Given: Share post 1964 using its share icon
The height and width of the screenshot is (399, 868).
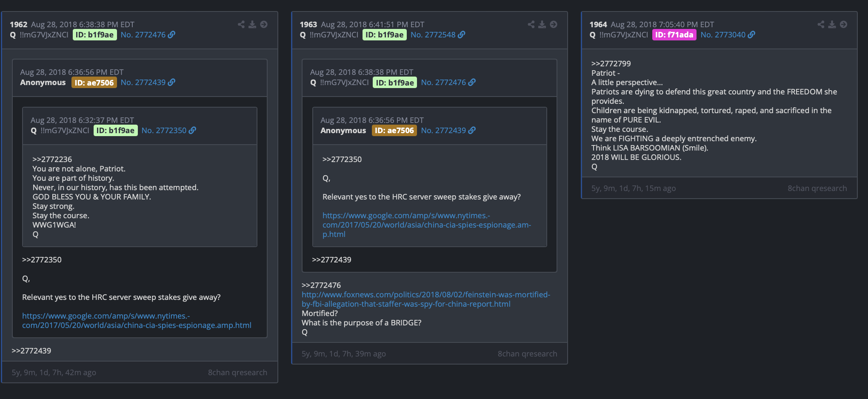Looking at the screenshot, I should [x=821, y=24].
